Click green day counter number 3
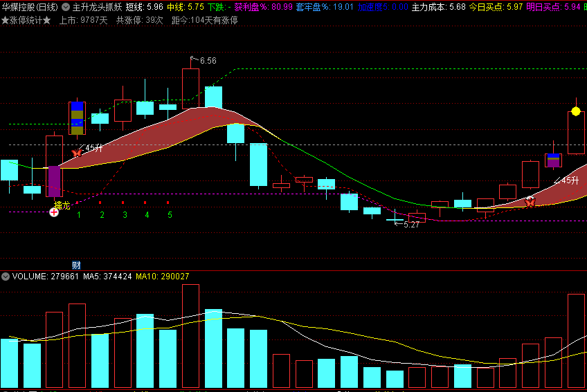Screen dimensions: 587x392 pos(125,215)
